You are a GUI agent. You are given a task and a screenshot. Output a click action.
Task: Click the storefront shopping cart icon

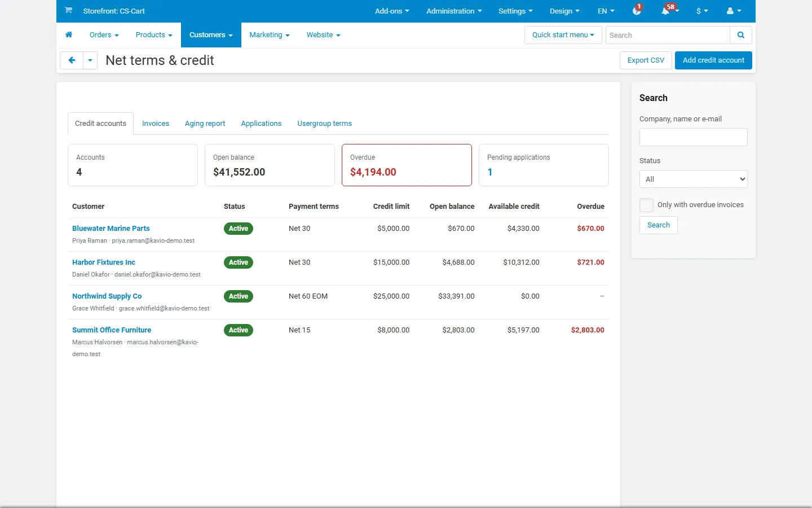click(68, 10)
